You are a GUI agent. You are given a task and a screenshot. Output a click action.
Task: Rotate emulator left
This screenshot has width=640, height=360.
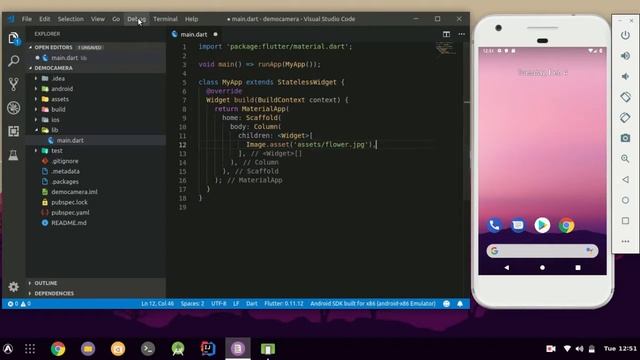625,97
